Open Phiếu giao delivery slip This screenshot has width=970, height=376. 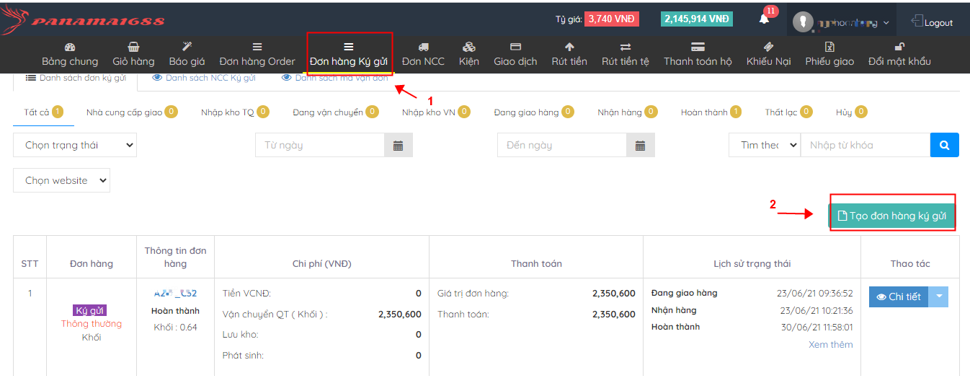(x=830, y=54)
